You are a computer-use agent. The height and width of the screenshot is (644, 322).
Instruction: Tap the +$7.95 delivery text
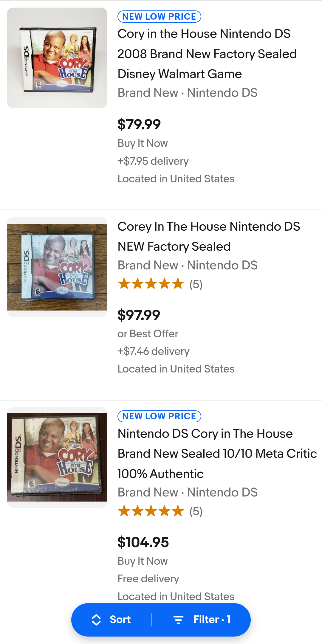[x=153, y=161]
